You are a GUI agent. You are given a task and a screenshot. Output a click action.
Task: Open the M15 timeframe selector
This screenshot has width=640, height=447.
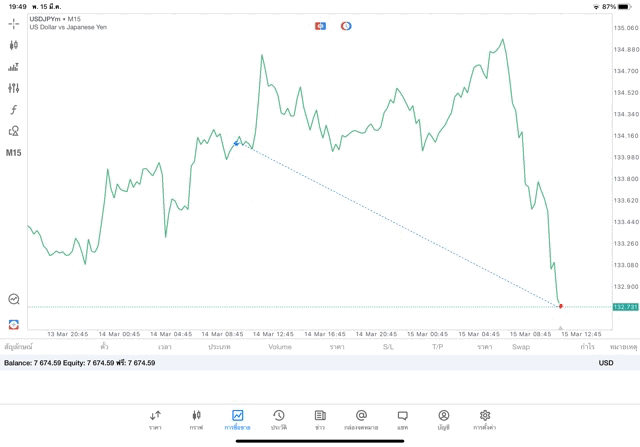pyautogui.click(x=13, y=153)
